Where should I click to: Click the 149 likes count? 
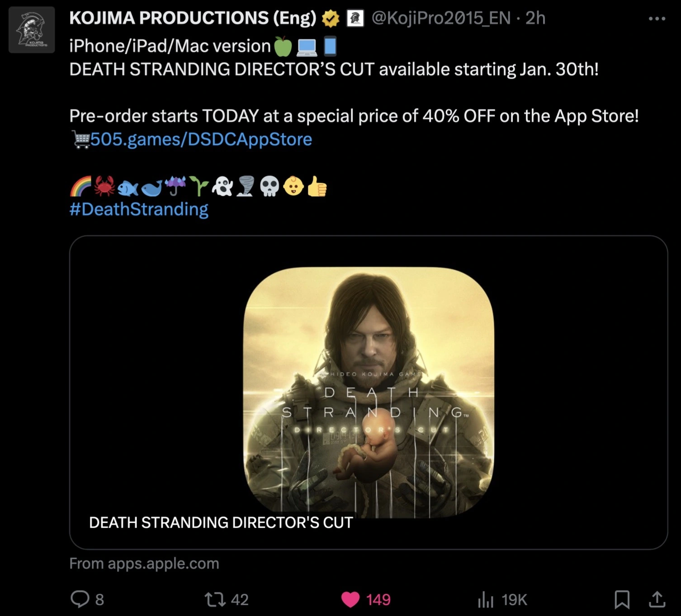click(x=378, y=600)
